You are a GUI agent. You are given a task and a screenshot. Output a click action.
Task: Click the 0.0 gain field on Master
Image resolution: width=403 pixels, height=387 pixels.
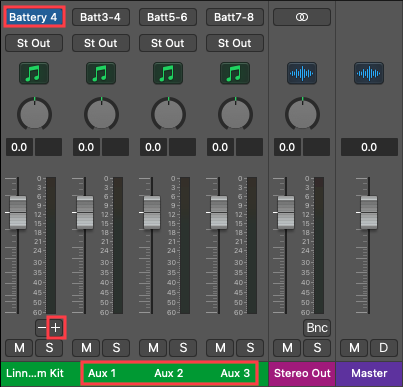369,147
